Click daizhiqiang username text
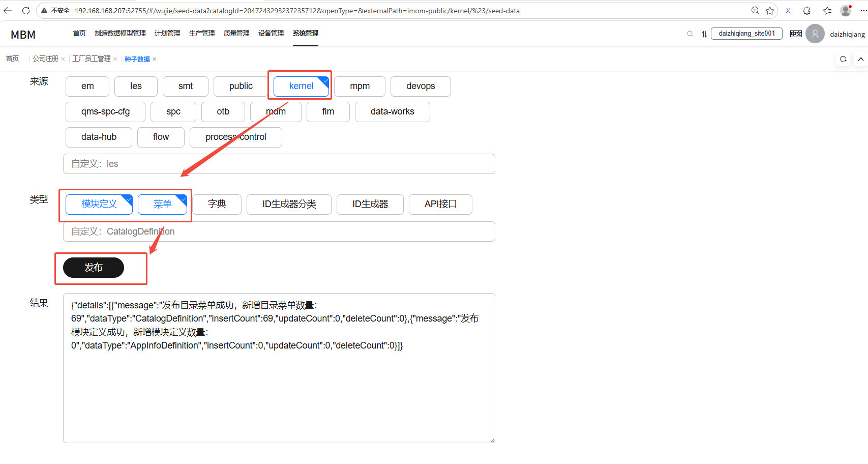Image resolution: width=868 pixels, height=464 pixels. [x=847, y=34]
